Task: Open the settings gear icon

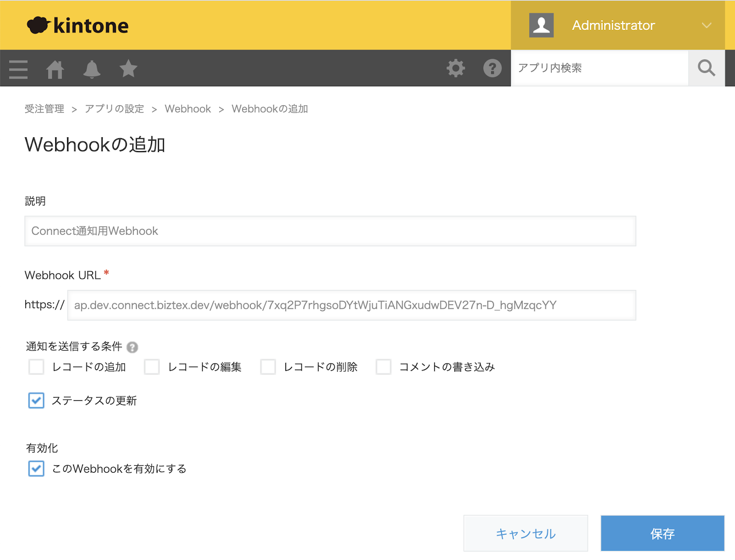Action: tap(456, 68)
